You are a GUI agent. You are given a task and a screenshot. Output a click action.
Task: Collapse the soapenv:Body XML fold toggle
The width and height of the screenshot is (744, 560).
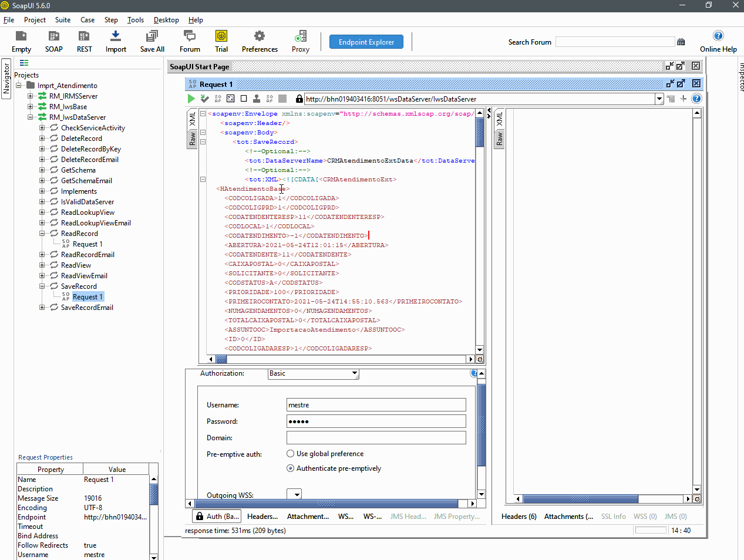click(203, 133)
